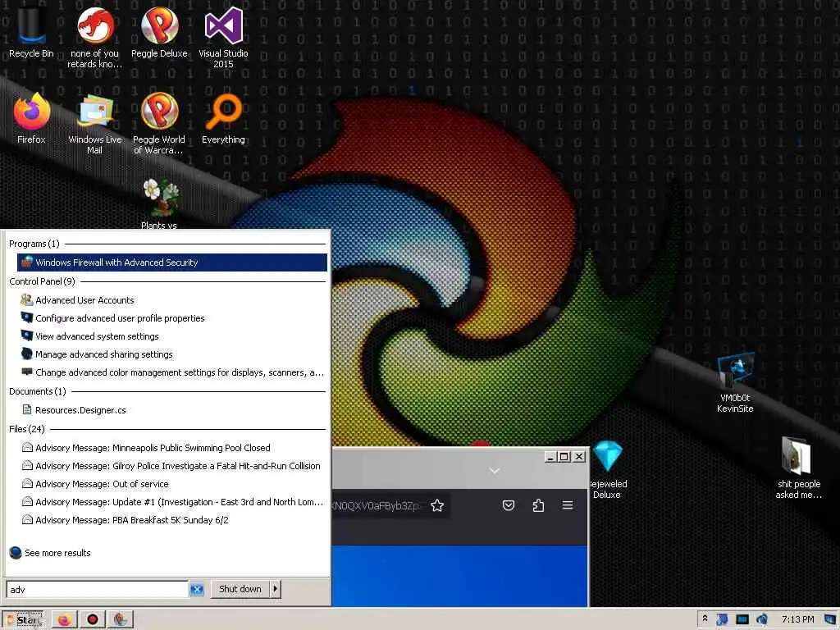Open Windows Live Mail desktop shortcut
This screenshot has height=630, width=840.
coord(95,124)
